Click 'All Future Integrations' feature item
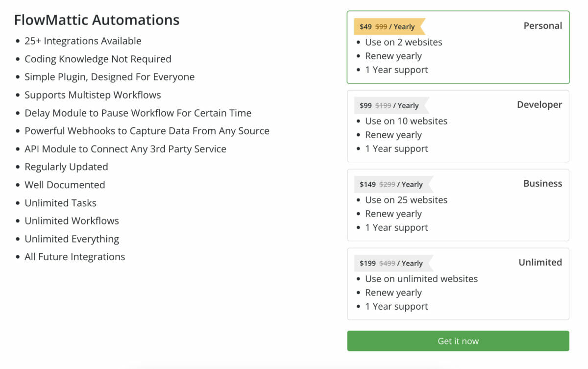The height and width of the screenshot is (369, 588). (x=74, y=257)
